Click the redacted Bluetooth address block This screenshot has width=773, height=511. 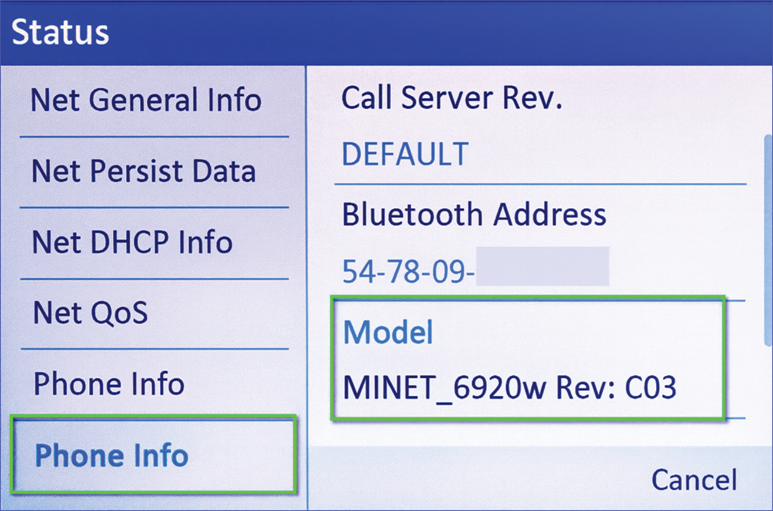click(542, 268)
